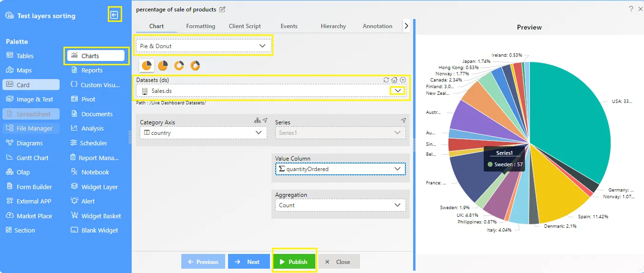This screenshot has width=644, height=273.
Task: Open Widget Layer in the palette
Action: 94,187
